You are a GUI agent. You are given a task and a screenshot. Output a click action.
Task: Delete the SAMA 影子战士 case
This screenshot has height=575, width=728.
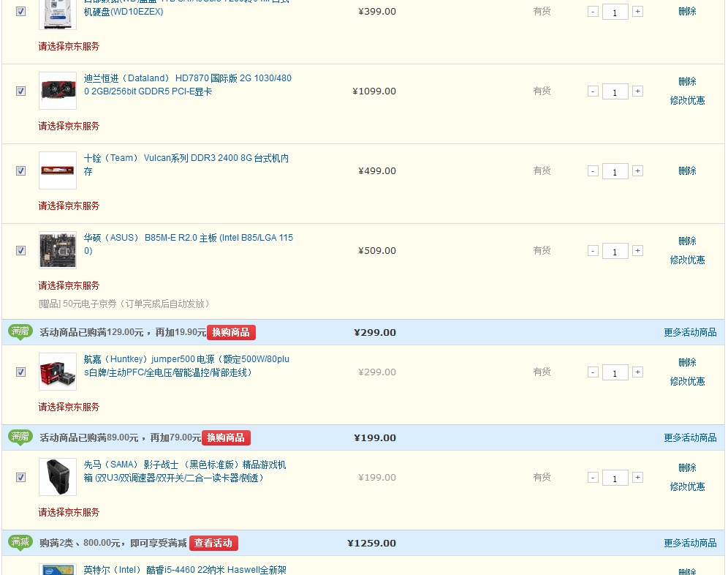pos(687,467)
